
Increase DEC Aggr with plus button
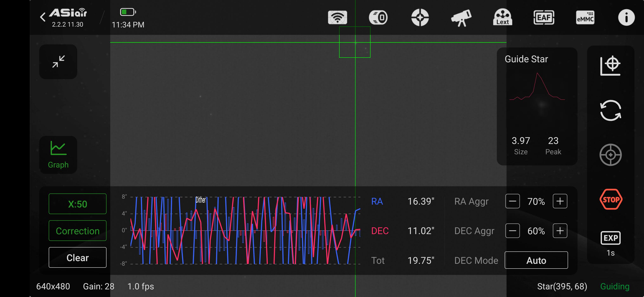pyautogui.click(x=560, y=231)
